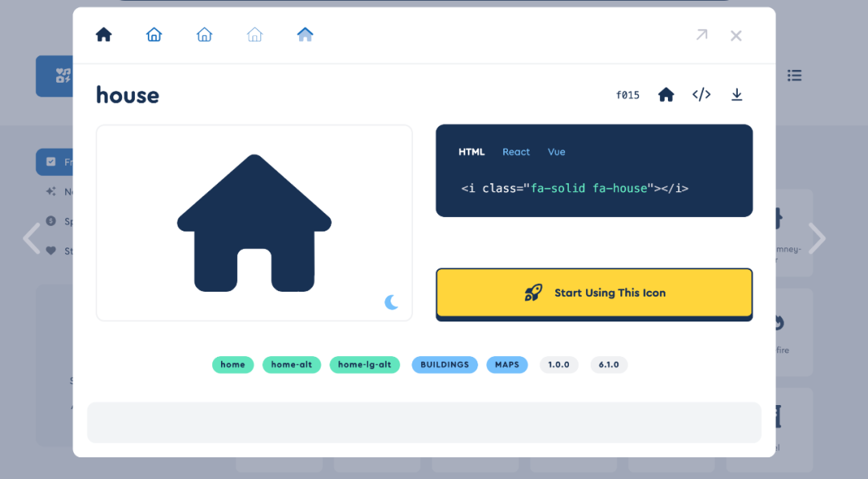Copy the f015 unicode value
The image size is (868, 479).
[x=628, y=96]
